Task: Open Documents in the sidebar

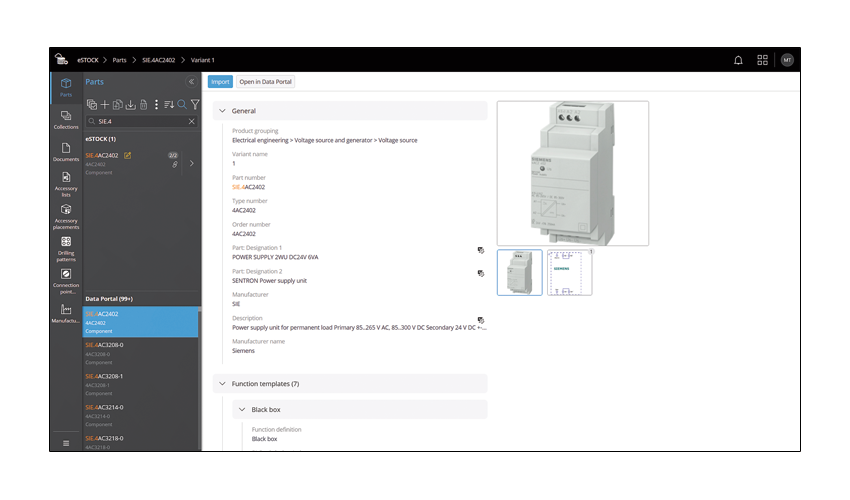Action: point(66,152)
